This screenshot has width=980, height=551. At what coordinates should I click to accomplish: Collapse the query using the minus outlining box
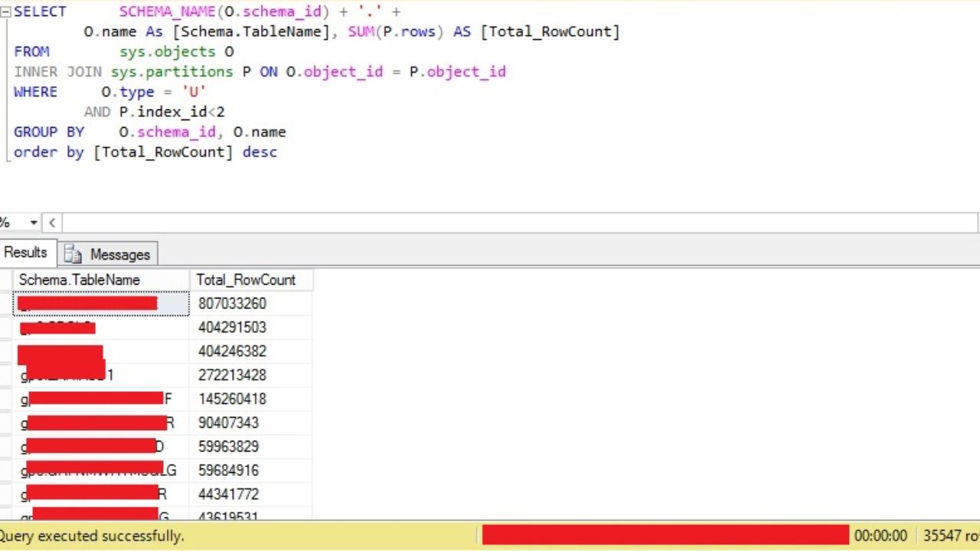[5, 11]
